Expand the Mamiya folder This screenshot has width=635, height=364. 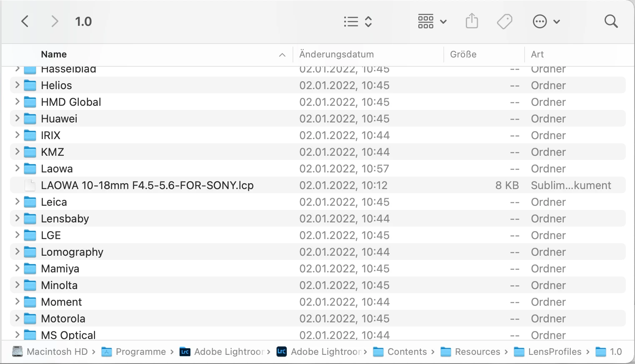click(17, 268)
